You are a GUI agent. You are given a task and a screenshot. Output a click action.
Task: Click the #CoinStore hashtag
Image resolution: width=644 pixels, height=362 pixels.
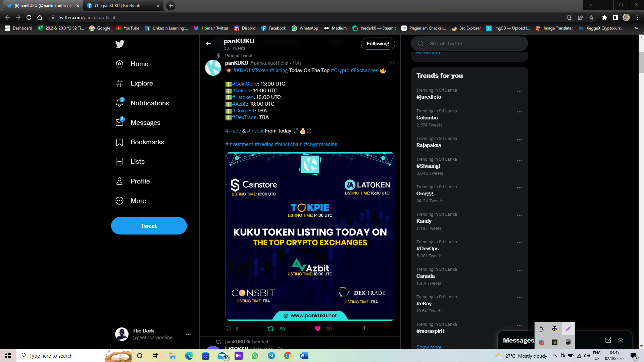pyautogui.click(x=245, y=84)
